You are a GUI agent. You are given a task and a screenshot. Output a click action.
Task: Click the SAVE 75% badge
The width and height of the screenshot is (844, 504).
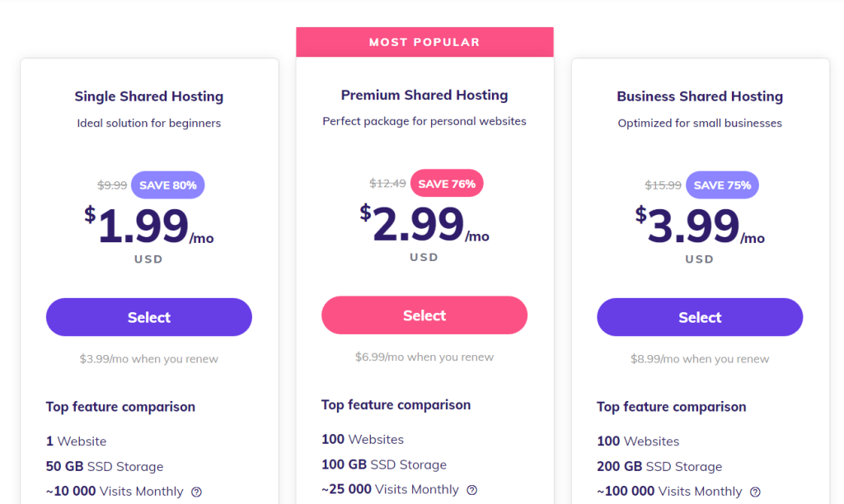pyautogui.click(x=722, y=185)
